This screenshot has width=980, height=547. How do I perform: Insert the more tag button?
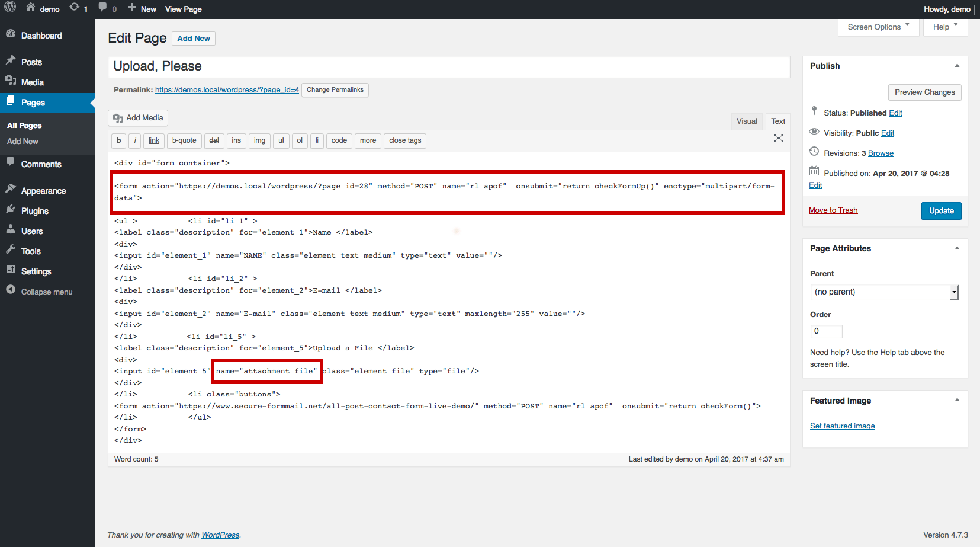click(x=368, y=140)
